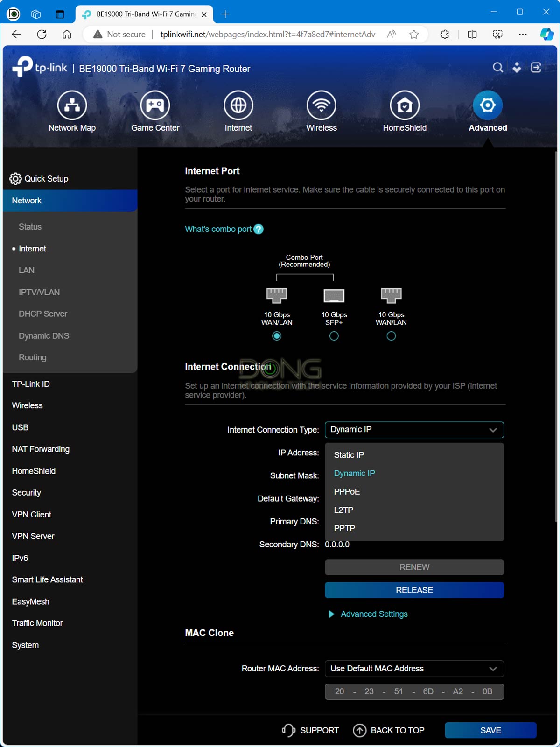Viewport: 560px width, 747px height.
Task: Open the Advanced gear icon
Action: coord(488,105)
